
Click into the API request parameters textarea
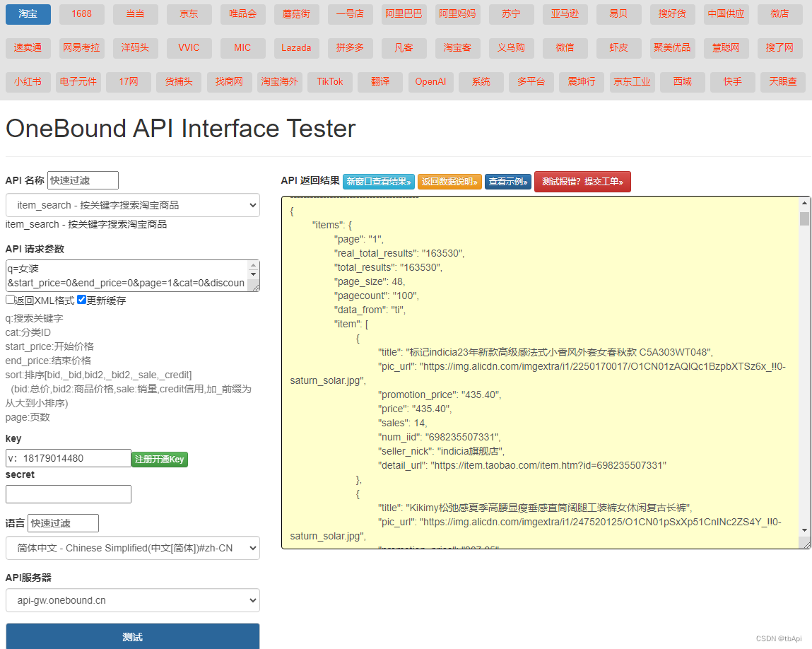point(127,276)
